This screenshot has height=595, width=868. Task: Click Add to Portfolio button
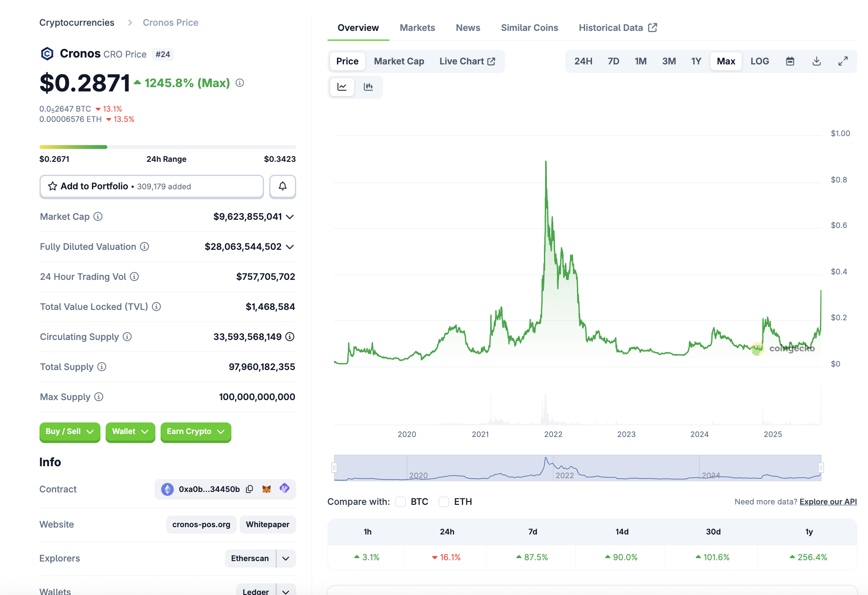pyautogui.click(x=152, y=186)
